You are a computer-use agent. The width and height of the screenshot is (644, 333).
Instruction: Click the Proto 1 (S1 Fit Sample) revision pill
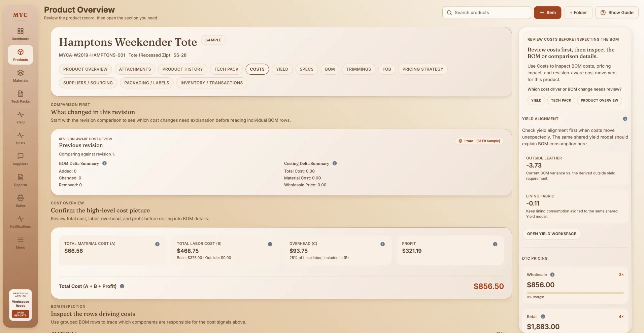point(479,141)
